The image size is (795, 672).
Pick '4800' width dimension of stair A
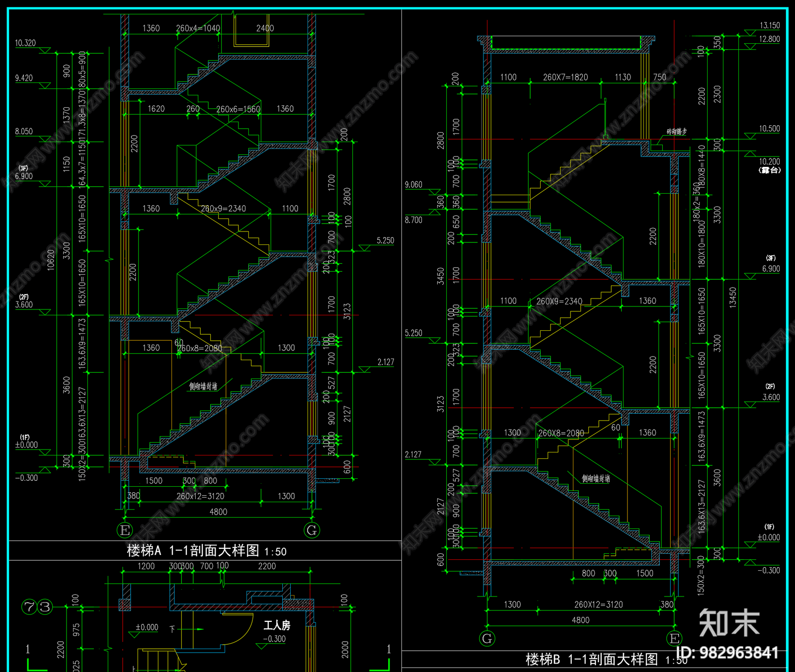pos(218,512)
